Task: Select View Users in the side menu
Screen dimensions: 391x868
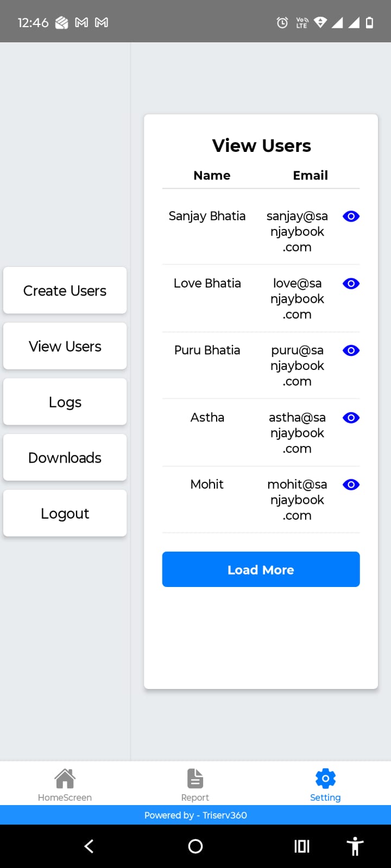Action: click(x=65, y=347)
